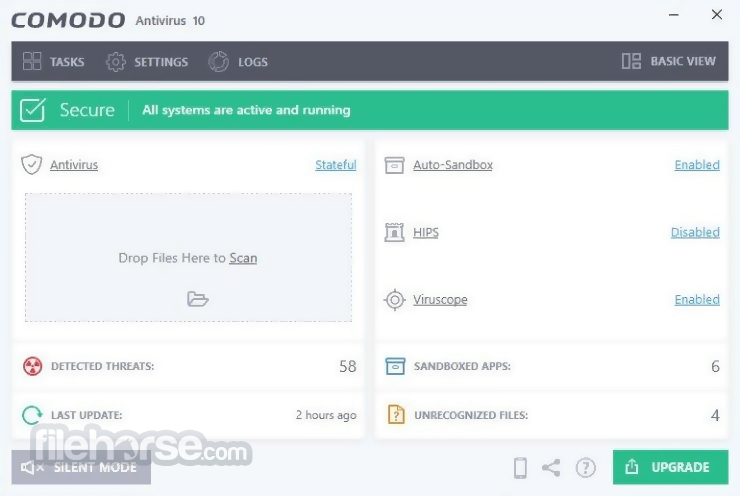Viewport: 740px width, 496px height.
Task: Toggle Silent Mode
Action: (81, 467)
